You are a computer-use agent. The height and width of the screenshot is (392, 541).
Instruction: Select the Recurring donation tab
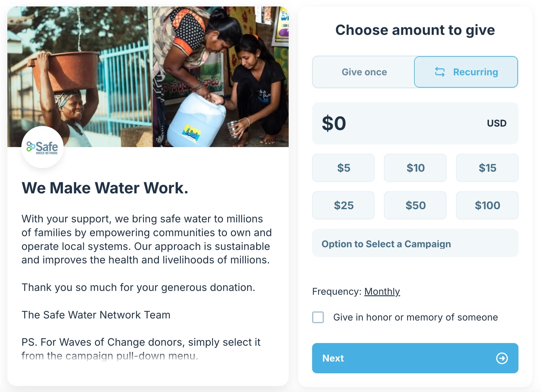click(466, 72)
